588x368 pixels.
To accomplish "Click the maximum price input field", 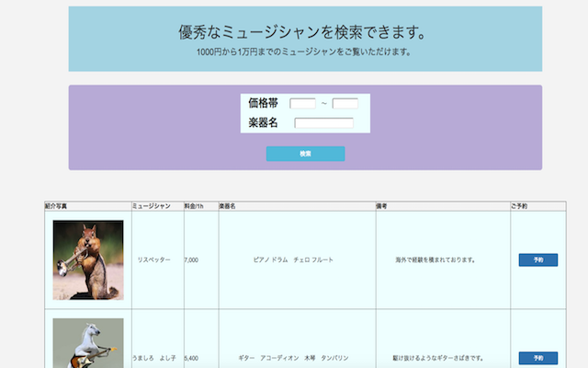I will click(345, 103).
